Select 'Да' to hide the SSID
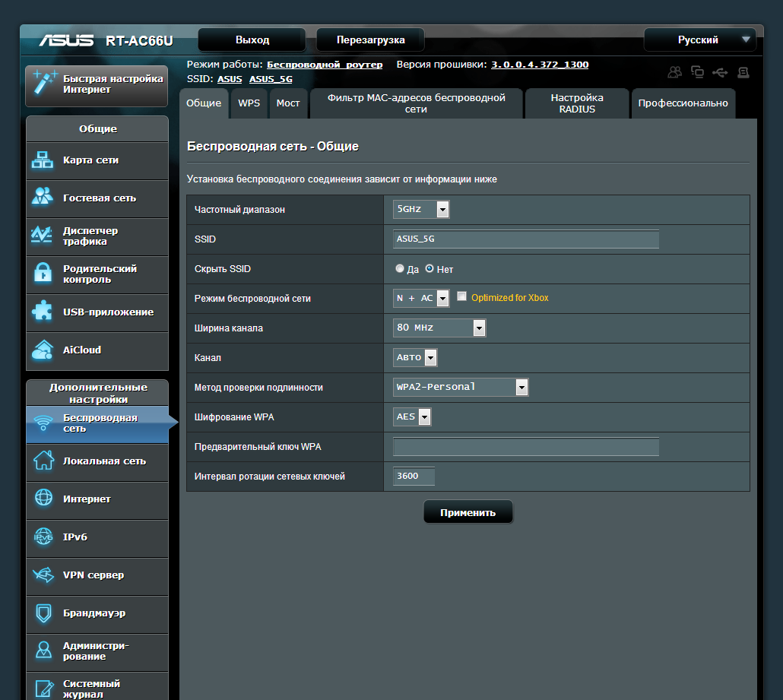This screenshot has height=700, width=783. (400, 268)
